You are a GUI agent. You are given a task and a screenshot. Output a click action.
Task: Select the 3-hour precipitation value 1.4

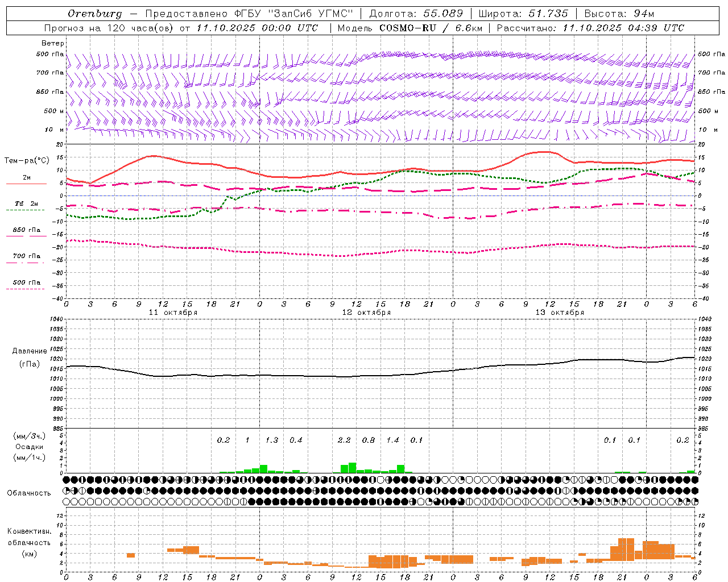tap(393, 440)
